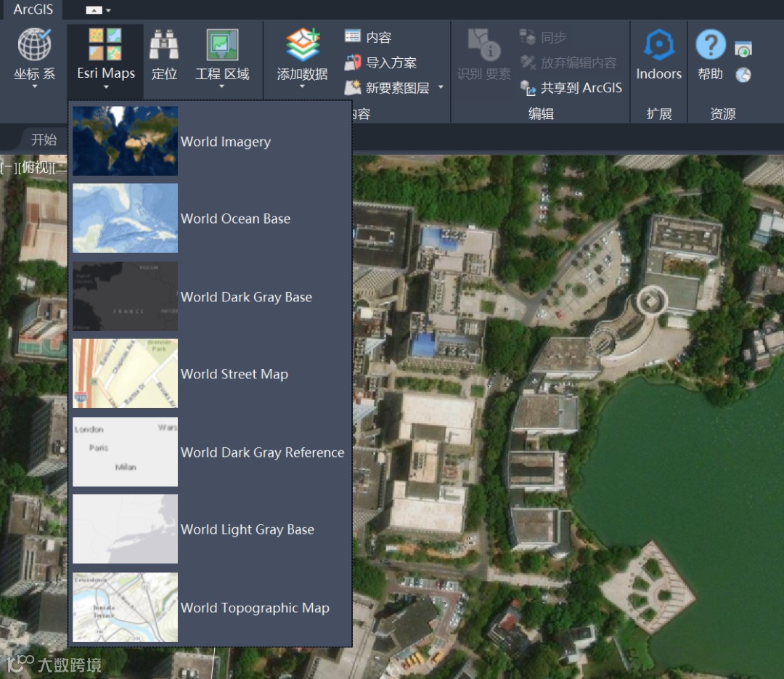Click the 添加数据 add data layers icon

pyautogui.click(x=303, y=44)
